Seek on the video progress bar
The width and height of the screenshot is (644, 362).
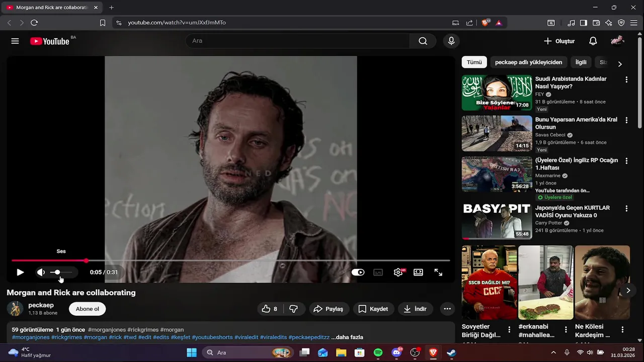point(230,260)
